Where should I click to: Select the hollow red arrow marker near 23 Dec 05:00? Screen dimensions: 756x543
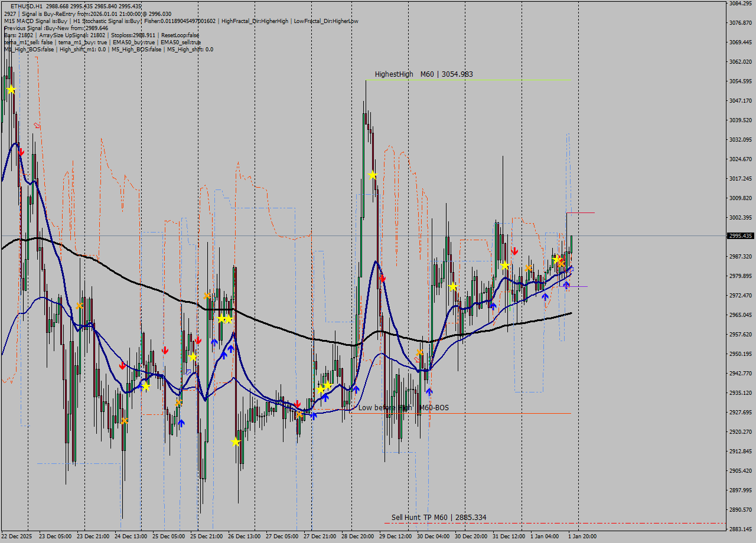37,126
